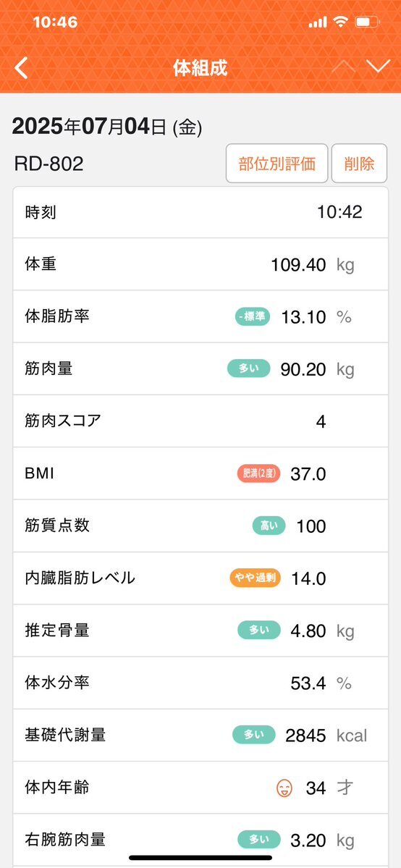Select the 筋肉量 90.20 kg row
Image resolution: width=401 pixels, height=868 pixels.
tap(200, 369)
